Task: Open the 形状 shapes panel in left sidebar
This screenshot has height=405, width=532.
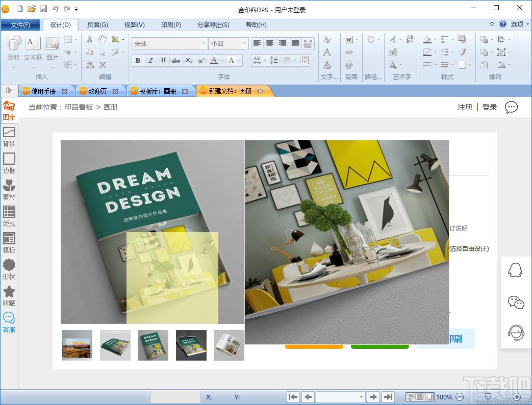Action: [9, 269]
